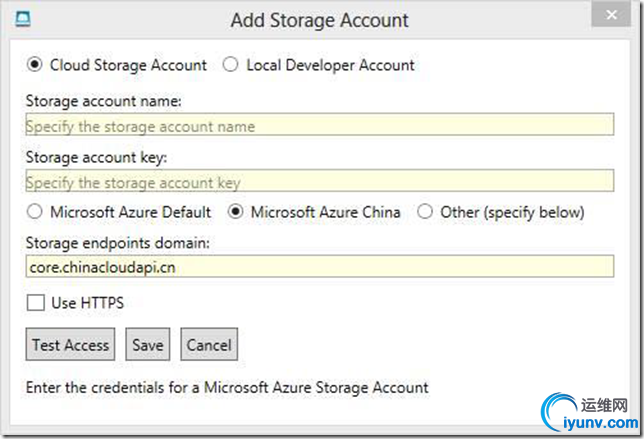Choose the Other (specify below) option
The image size is (644, 439).
(425, 212)
